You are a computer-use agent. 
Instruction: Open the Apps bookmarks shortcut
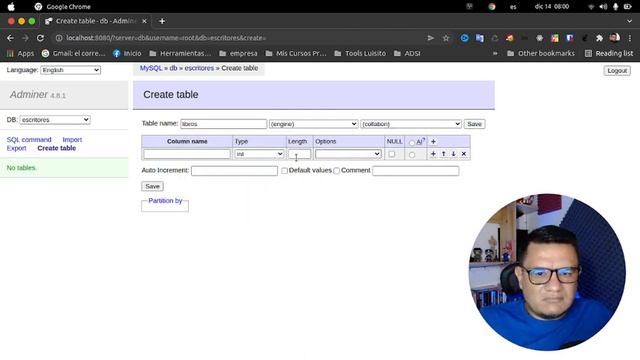coord(20,53)
